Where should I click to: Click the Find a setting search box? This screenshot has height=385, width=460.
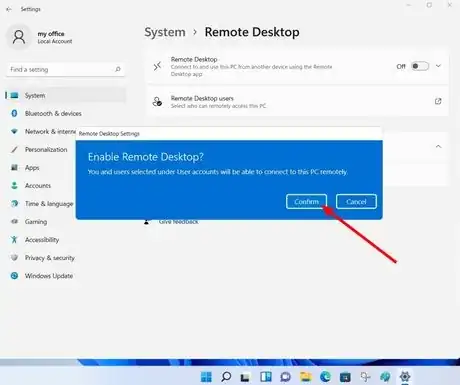65,69
